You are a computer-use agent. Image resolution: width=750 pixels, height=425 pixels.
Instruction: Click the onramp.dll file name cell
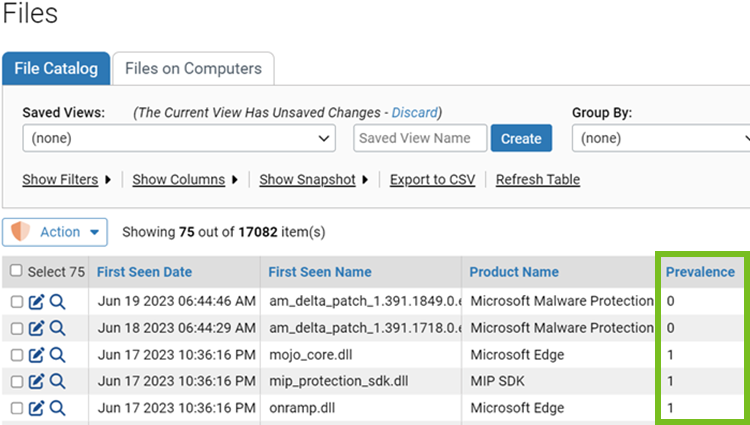pos(302,408)
